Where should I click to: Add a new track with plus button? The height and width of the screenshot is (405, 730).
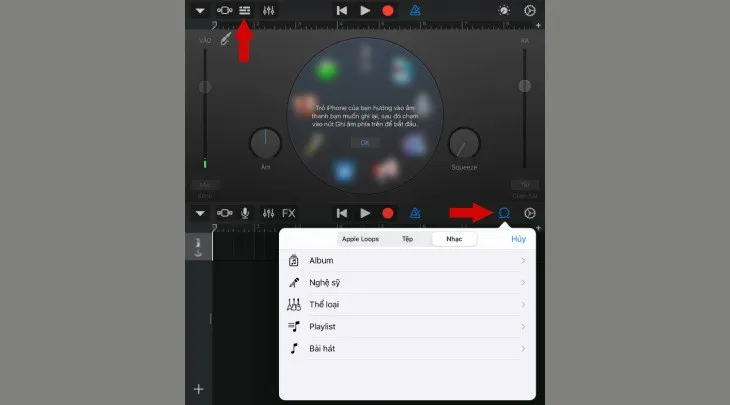click(x=198, y=389)
